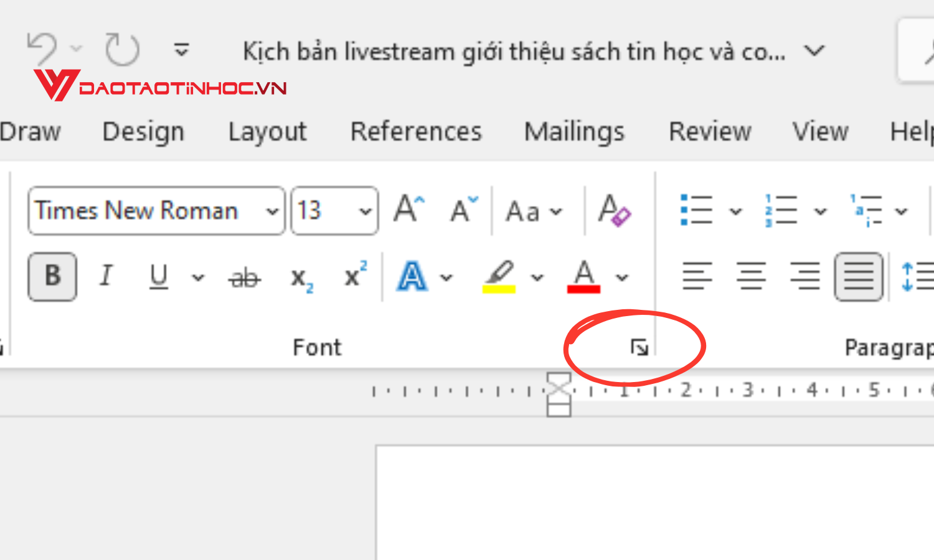This screenshot has width=934, height=560.
Task: Toggle Strikethrough formatting
Action: point(245,276)
